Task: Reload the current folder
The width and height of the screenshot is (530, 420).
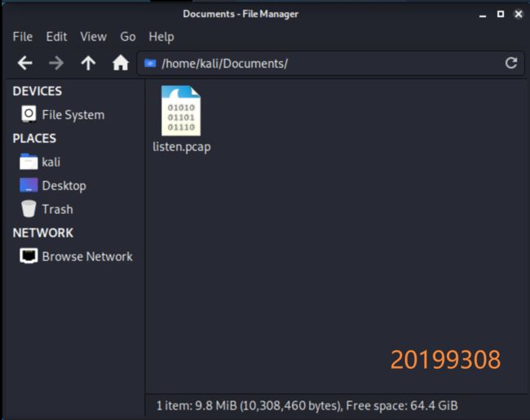Action: pyautogui.click(x=511, y=63)
